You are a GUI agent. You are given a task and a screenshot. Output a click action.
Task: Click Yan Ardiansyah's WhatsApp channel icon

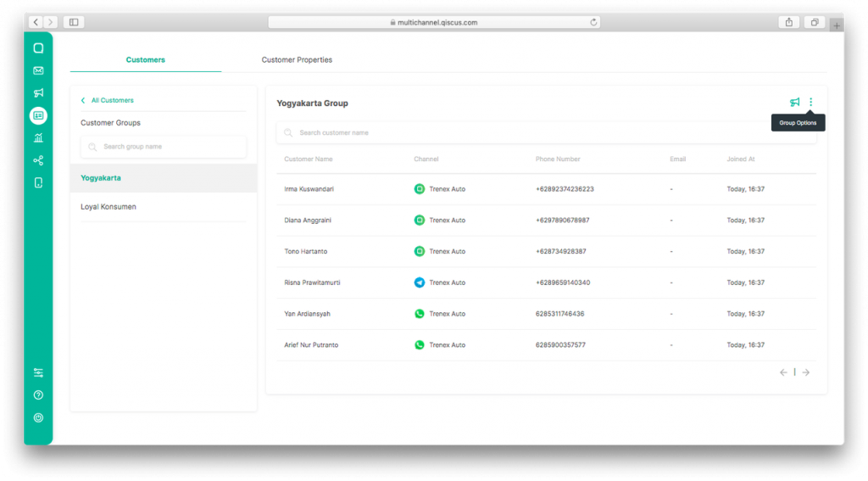[420, 314]
